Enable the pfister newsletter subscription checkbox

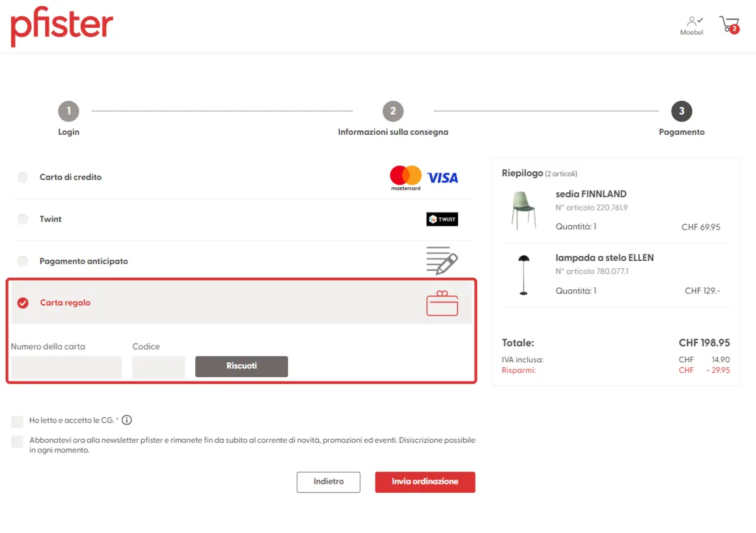pos(18,441)
